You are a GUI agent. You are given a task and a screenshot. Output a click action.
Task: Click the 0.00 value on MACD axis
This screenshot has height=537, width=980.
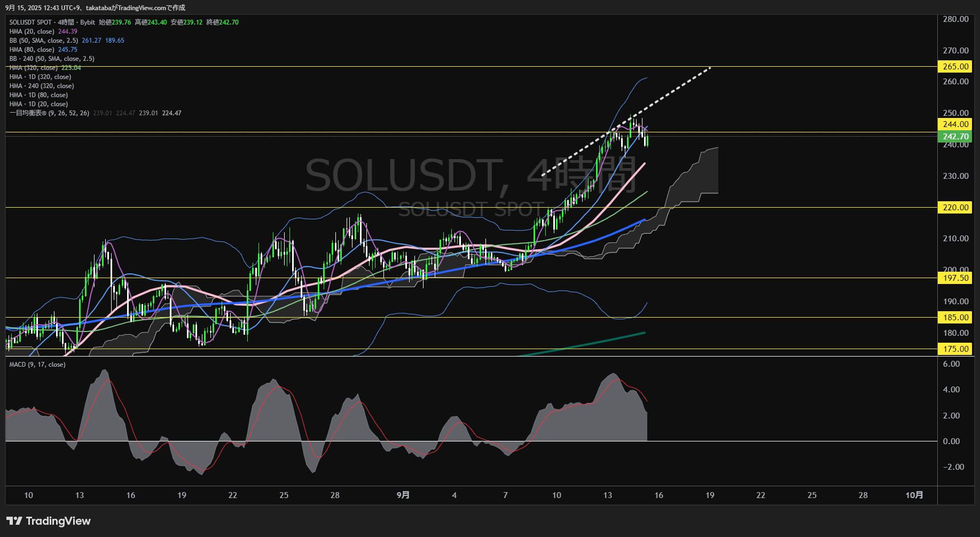(x=951, y=441)
